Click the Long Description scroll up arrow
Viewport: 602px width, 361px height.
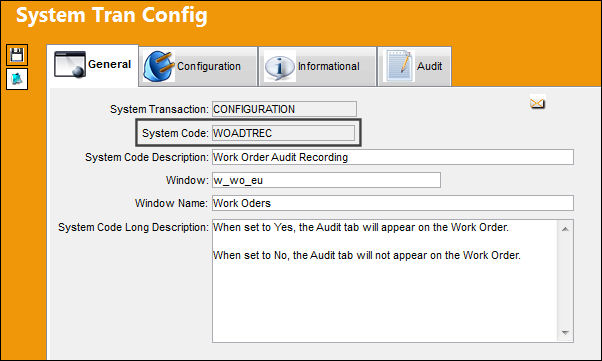(x=565, y=229)
